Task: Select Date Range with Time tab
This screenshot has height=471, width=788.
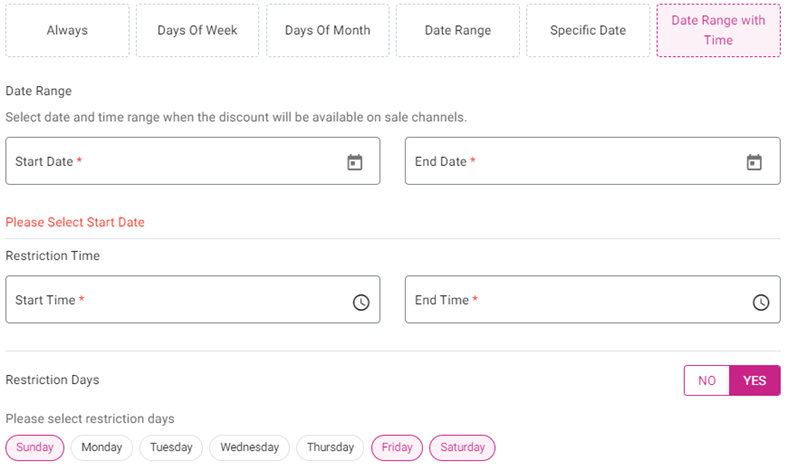Action: tap(718, 31)
